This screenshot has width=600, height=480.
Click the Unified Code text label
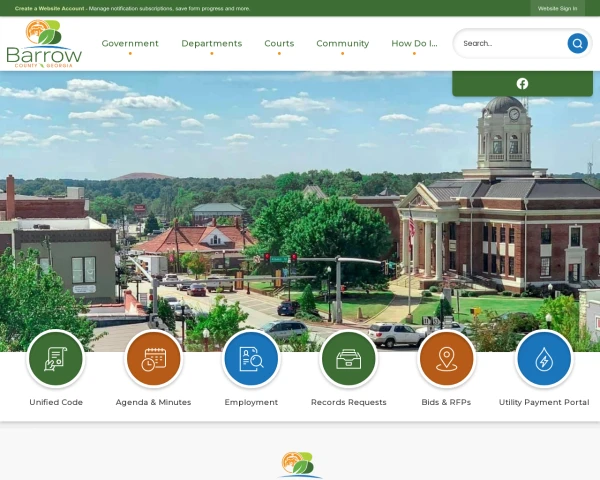(x=56, y=402)
